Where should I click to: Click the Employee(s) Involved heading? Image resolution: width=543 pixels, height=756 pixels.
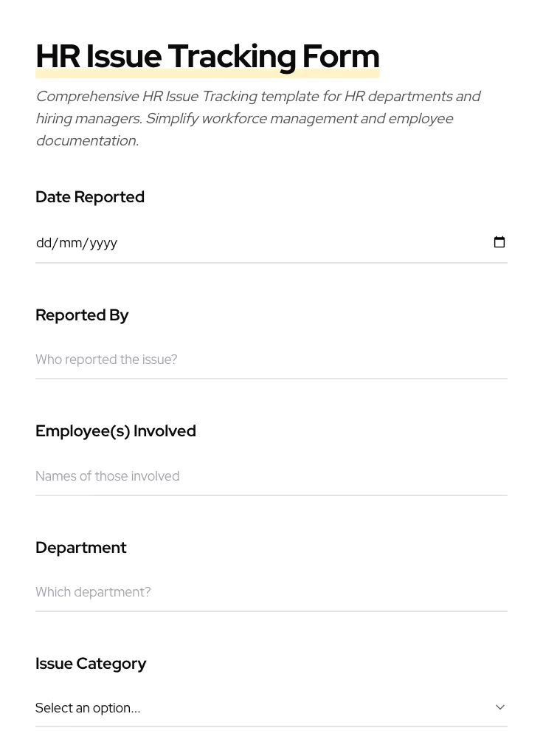click(x=116, y=430)
